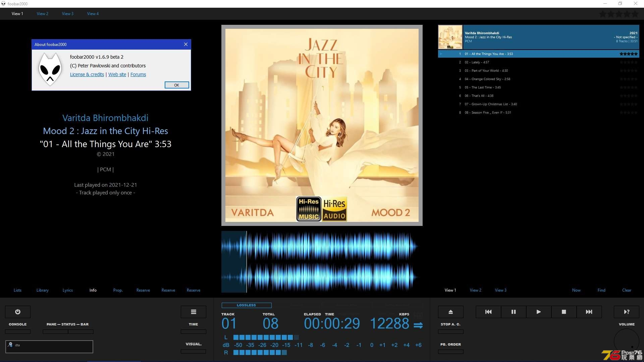This screenshot has height=362, width=644.
Task: Toggle the PANE bar button
Action: point(55,331)
